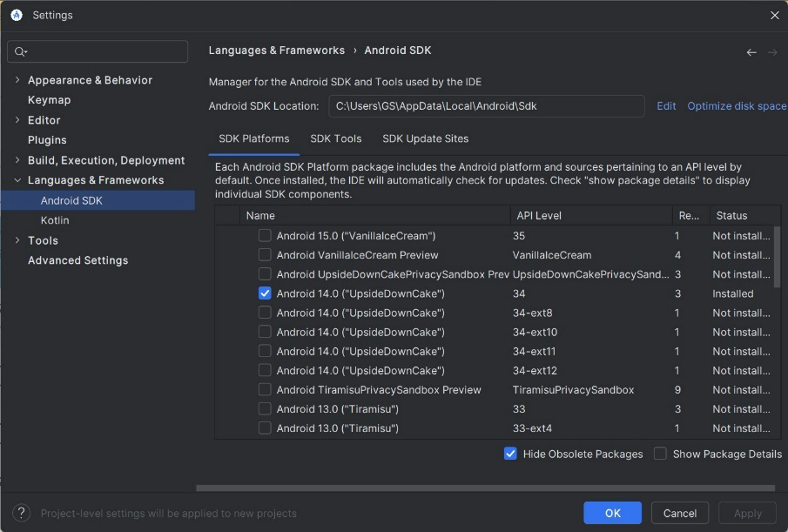Click '33-ext4' API level cell
This screenshot has height=532, width=788.
click(x=532, y=428)
